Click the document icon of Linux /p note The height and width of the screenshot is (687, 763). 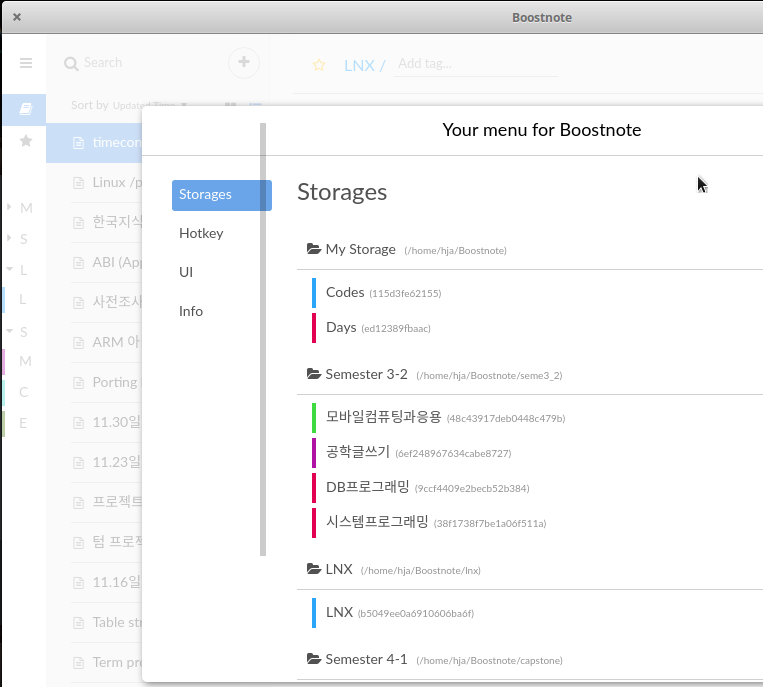[x=78, y=183]
